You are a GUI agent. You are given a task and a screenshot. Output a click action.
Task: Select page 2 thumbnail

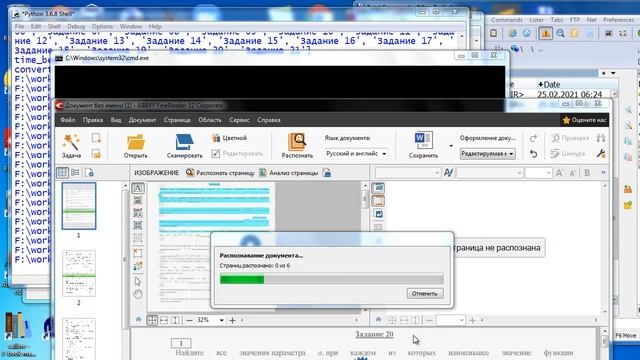[79, 273]
